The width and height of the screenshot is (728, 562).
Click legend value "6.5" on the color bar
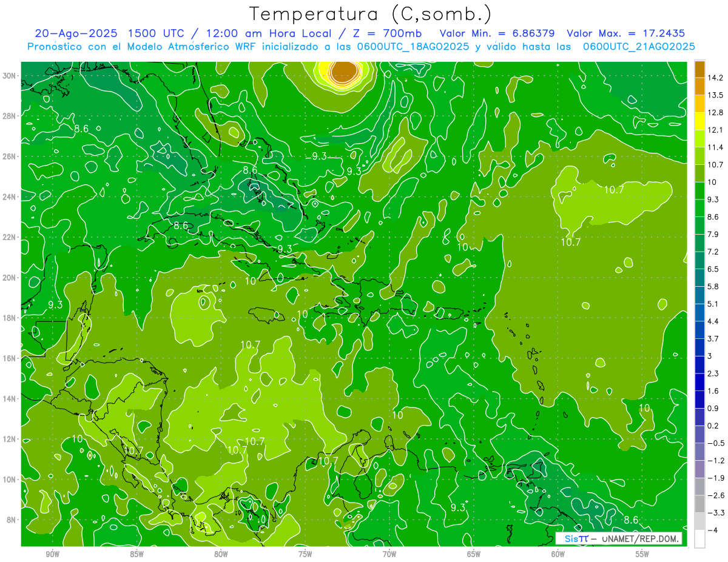714,269
